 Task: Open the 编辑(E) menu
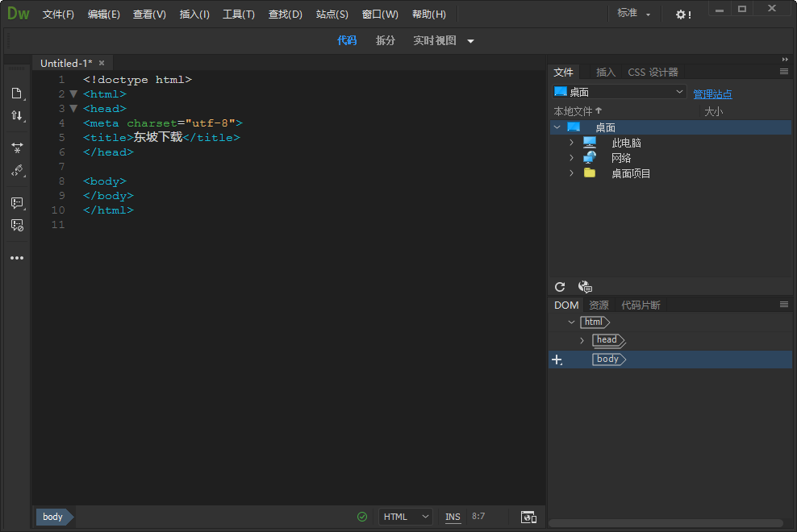point(104,15)
